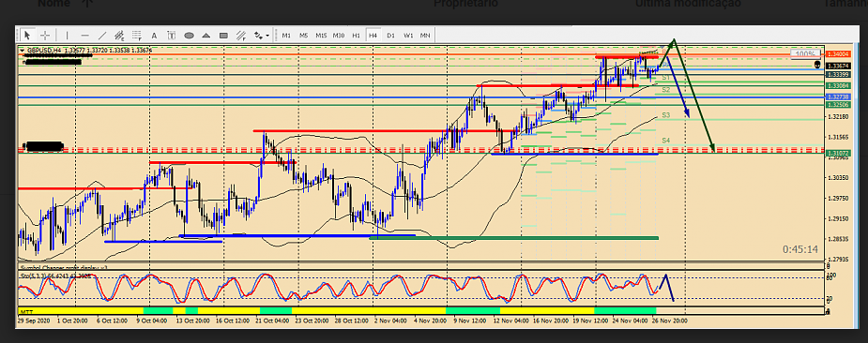Switch chart to H1 timeframe
This screenshot has height=343, width=868.
356,36
